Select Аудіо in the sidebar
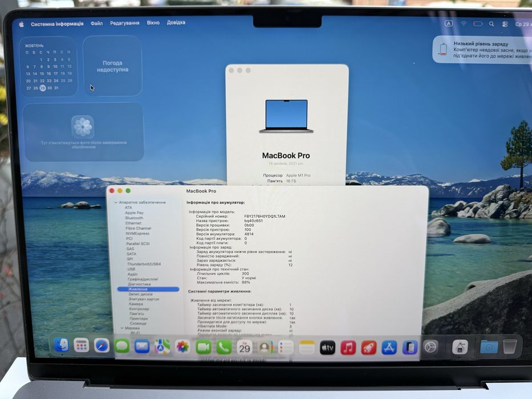The image size is (532, 399). pos(133,274)
